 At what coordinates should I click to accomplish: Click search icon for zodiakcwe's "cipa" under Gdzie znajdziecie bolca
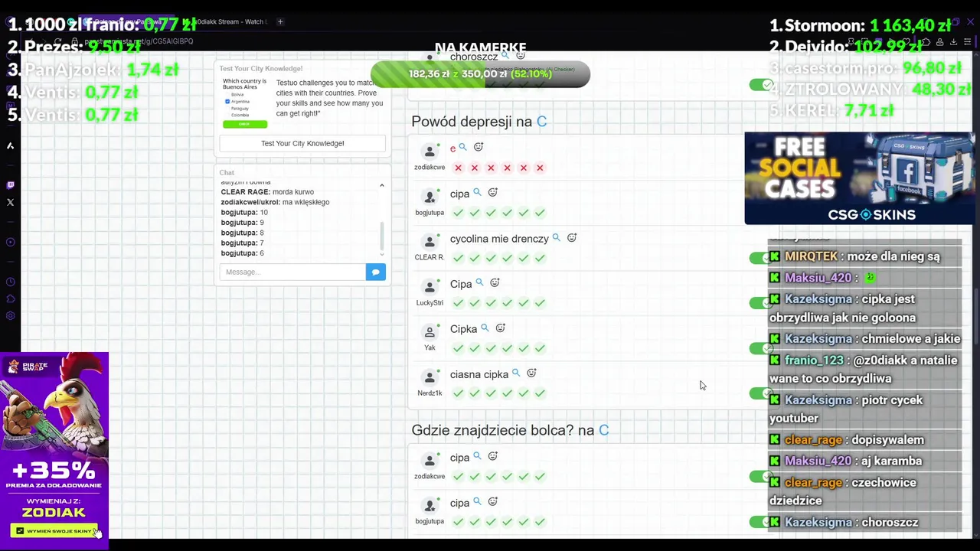point(477,456)
